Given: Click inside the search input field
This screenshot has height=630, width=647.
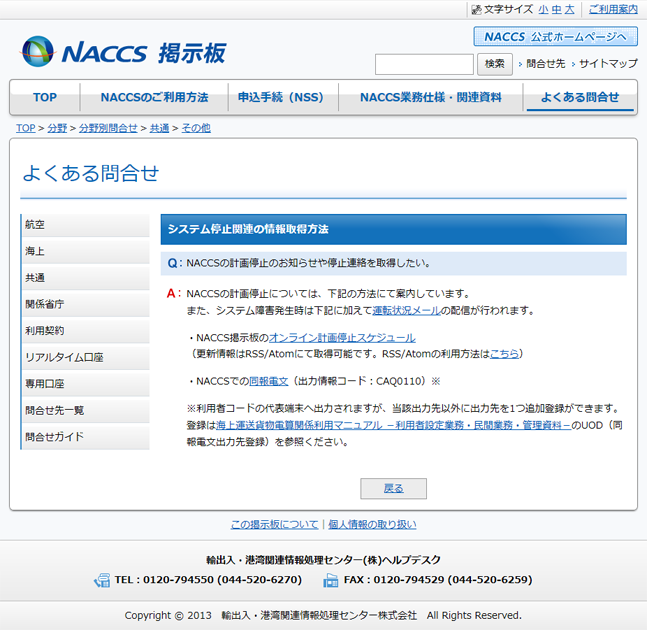Looking at the screenshot, I should click(424, 64).
